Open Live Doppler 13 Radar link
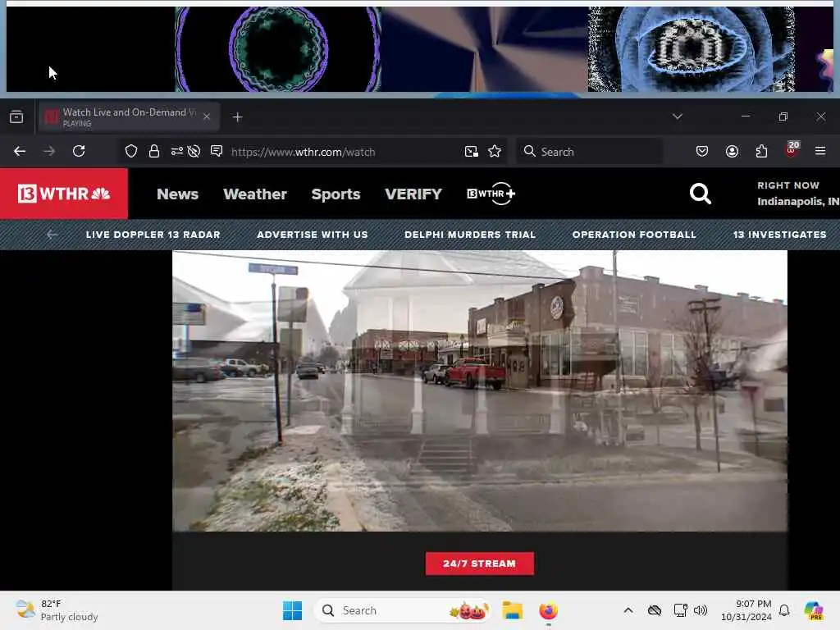The image size is (840, 630). [x=153, y=235]
